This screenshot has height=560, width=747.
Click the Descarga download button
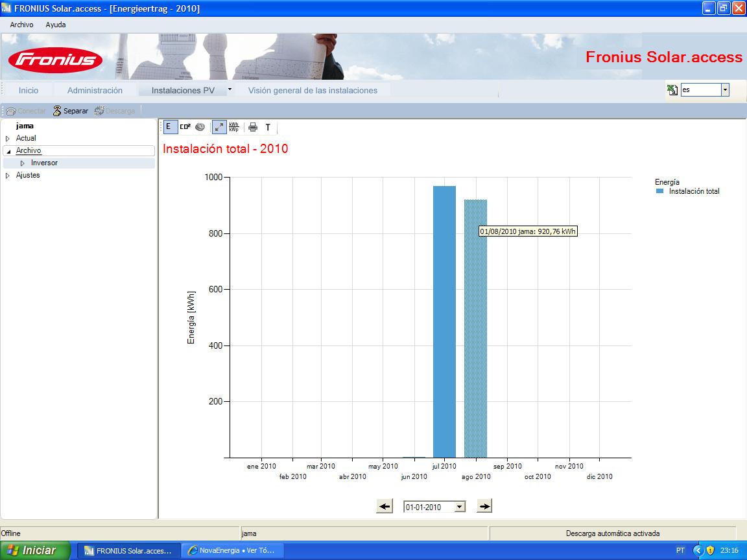coord(115,111)
